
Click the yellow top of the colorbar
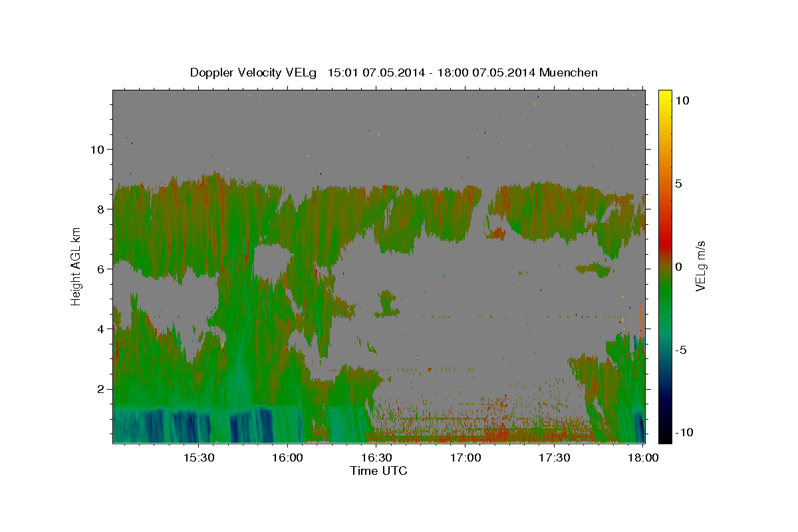point(665,96)
